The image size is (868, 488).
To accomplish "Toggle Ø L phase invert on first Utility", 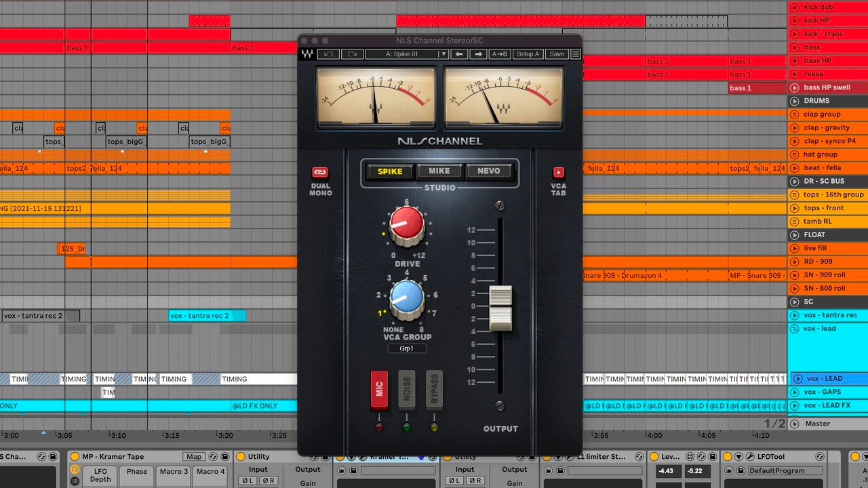I will [248, 481].
